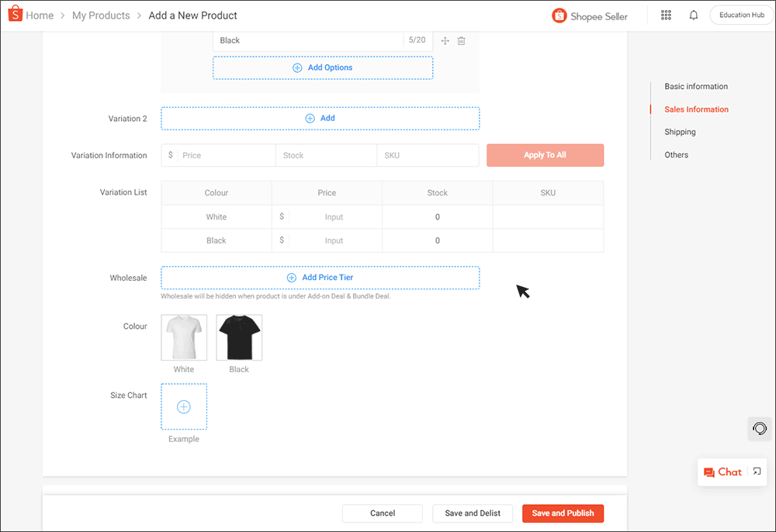Select the White colour thumbnail
This screenshot has width=776, height=532.
tap(183, 337)
